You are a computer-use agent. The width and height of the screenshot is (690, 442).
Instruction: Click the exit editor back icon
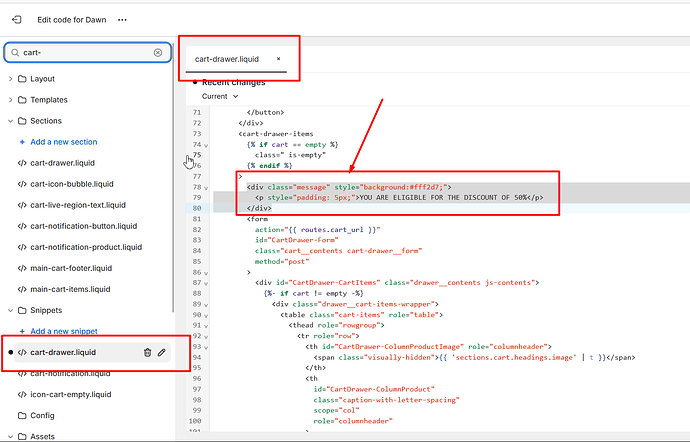pos(17,19)
